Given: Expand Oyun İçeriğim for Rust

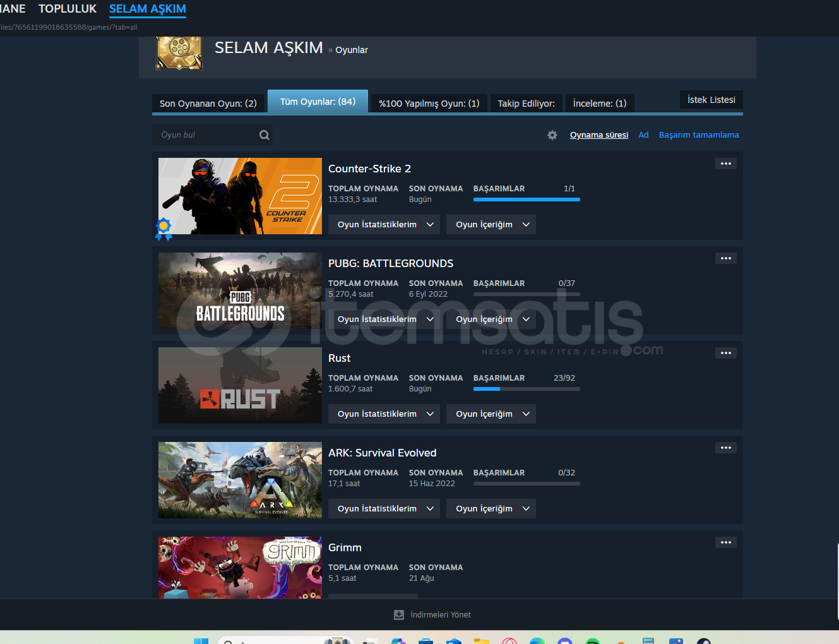Looking at the screenshot, I should 491,414.
